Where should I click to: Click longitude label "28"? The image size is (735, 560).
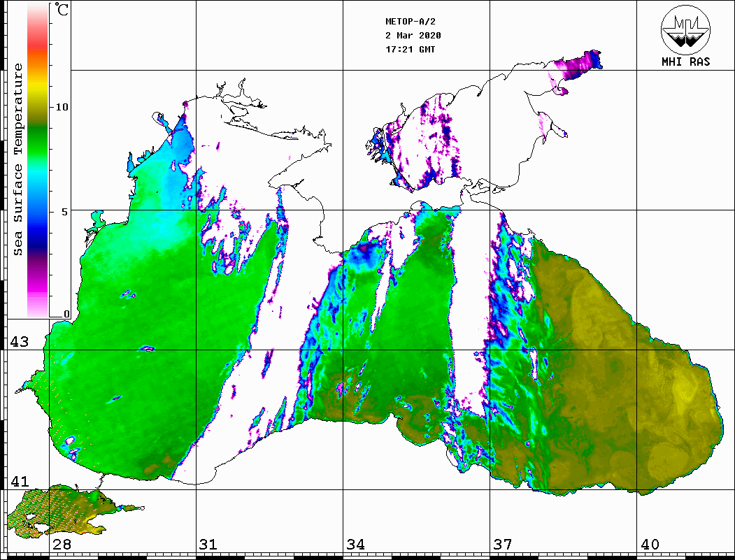(x=62, y=545)
